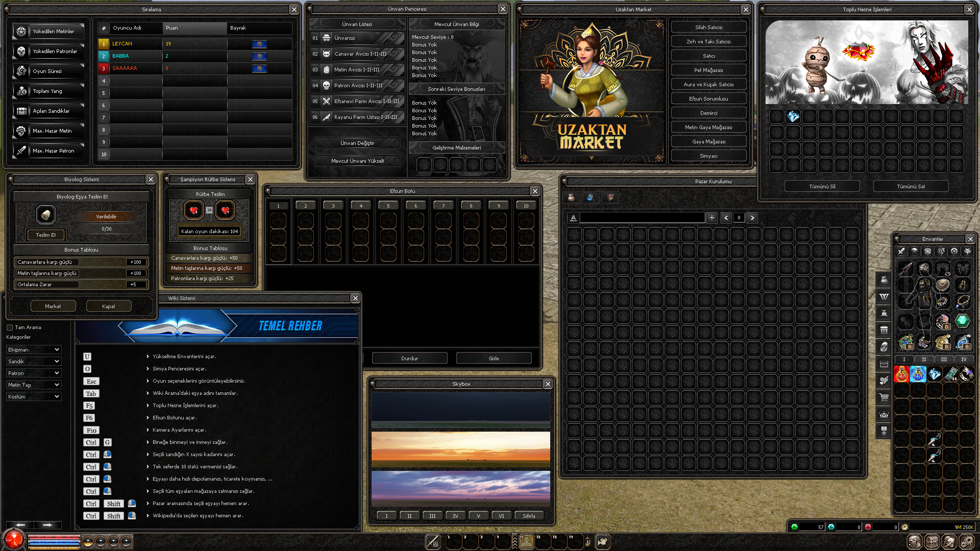980x551 pixels.
Task: Select the sunset skybox thumbnail
Action: tap(461, 450)
